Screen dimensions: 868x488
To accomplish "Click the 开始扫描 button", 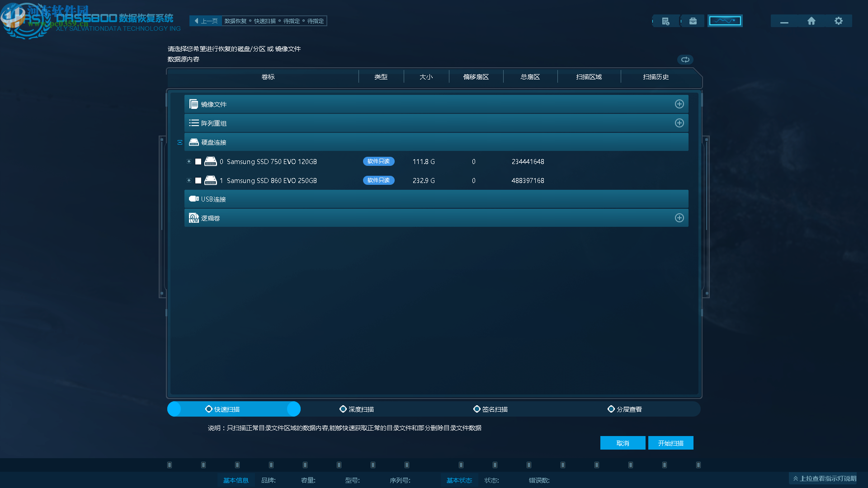I will click(670, 443).
